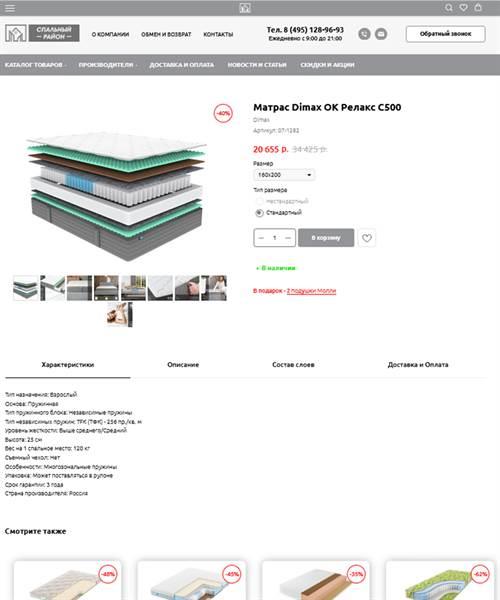Screen dimensions: 500x600
Task: Add product to favorites with heart button
Action: click(367, 238)
